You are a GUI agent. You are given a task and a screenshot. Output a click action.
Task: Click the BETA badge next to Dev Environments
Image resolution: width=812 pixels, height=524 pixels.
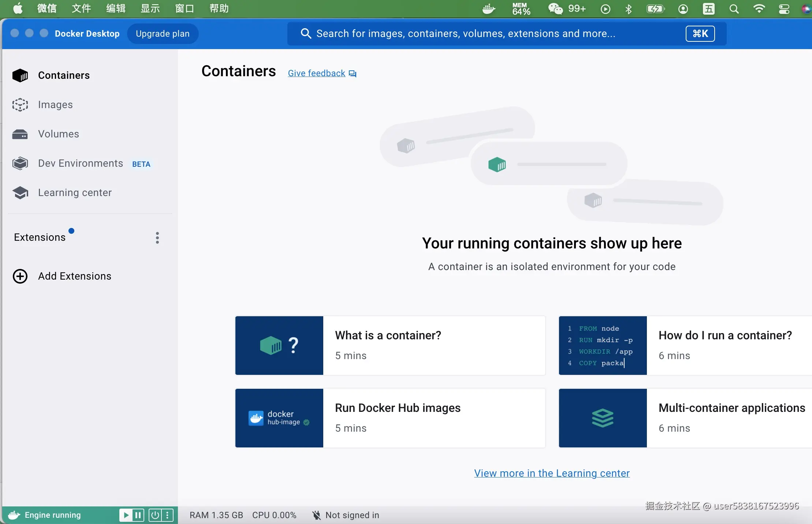141,164
